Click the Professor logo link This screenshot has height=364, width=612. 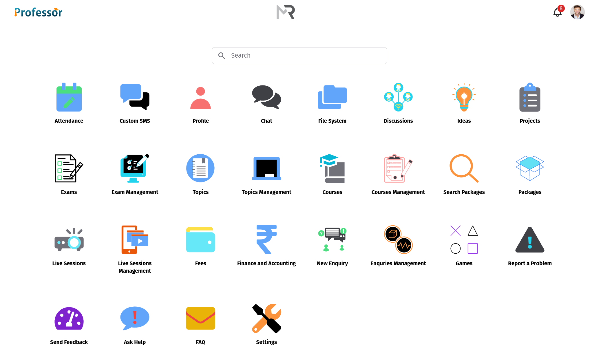pos(38,12)
